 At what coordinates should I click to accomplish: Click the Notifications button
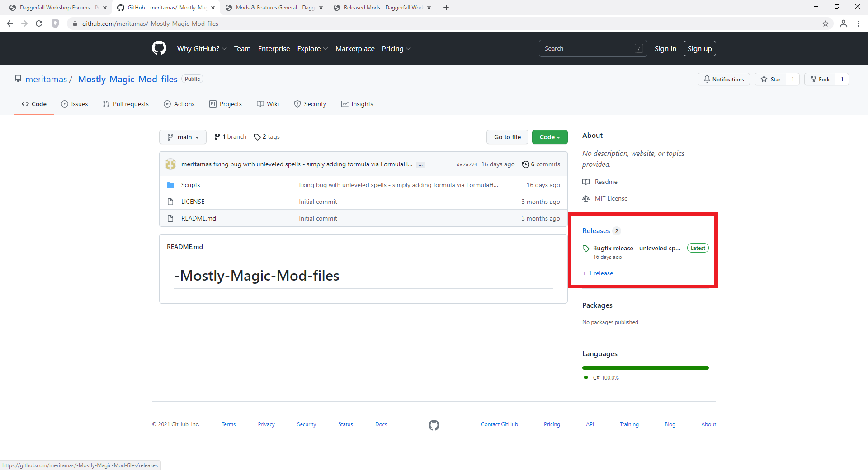(724, 79)
